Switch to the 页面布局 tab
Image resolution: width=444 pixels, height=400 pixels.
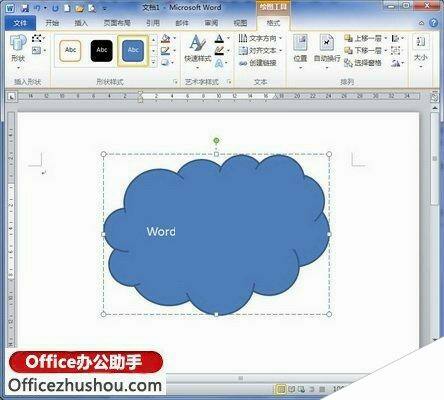(x=117, y=23)
